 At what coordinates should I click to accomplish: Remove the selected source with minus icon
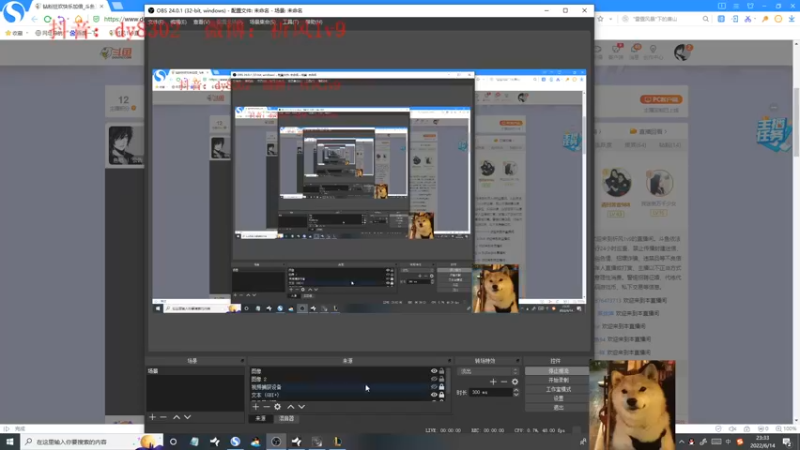tap(266, 407)
